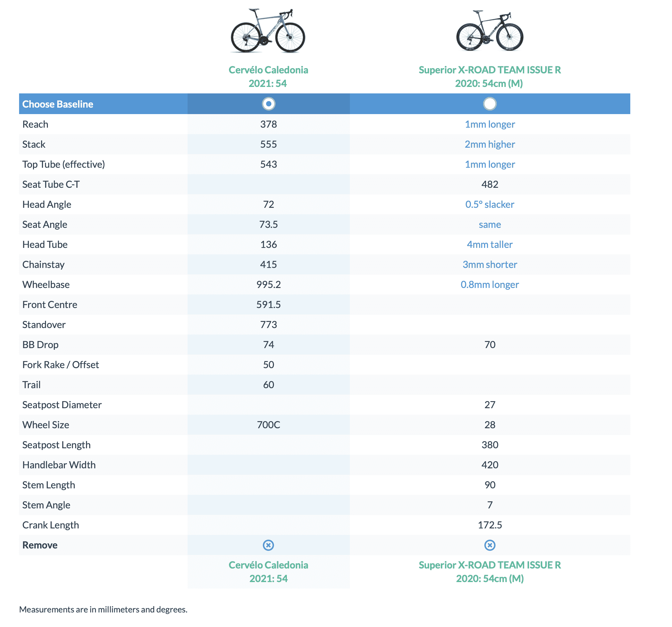This screenshot has width=672, height=627.
Task: Click the Superior X-ROAD bike photo
Action: click(x=490, y=31)
